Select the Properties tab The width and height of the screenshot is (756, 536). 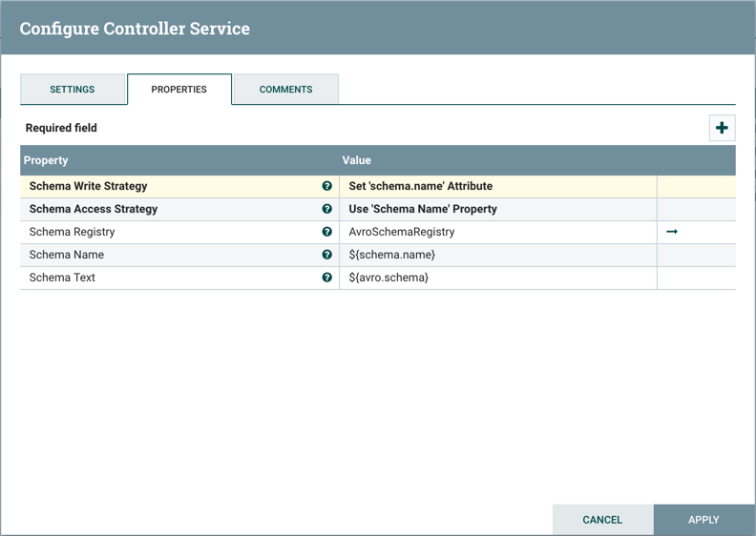[x=178, y=90]
